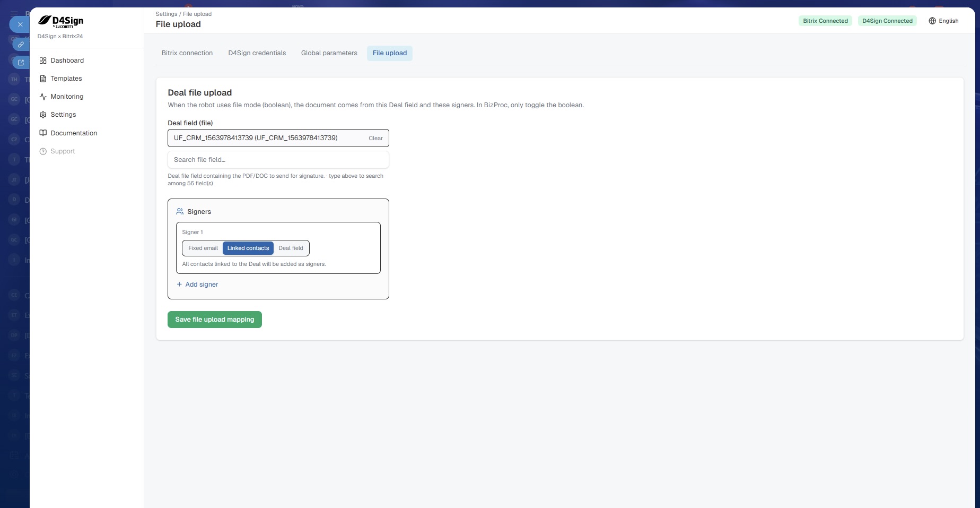Click the globe language icon
The height and width of the screenshot is (508, 980).
[x=932, y=21]
